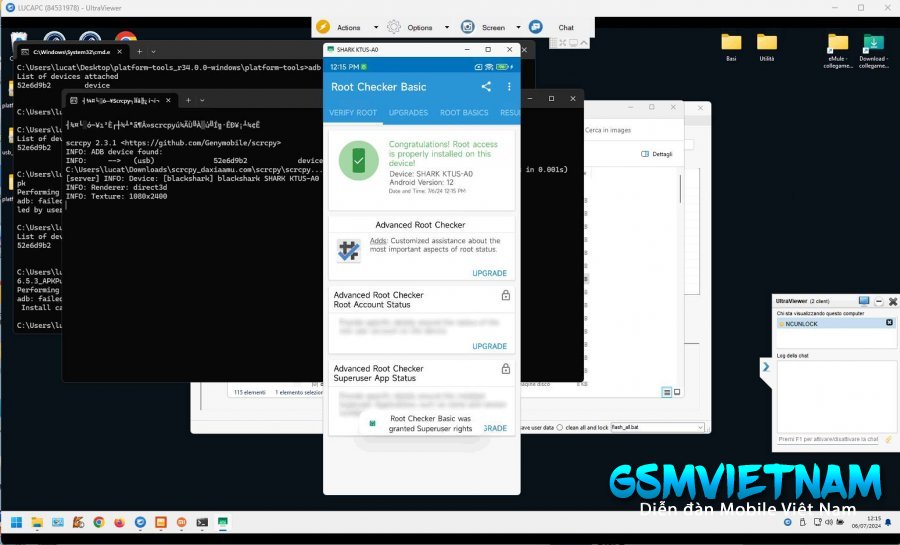Collapse the UltraViewer toolbar with up chevron
This screenshot has width=900, height=545.
pyautogui.click(x=584, y=43)
